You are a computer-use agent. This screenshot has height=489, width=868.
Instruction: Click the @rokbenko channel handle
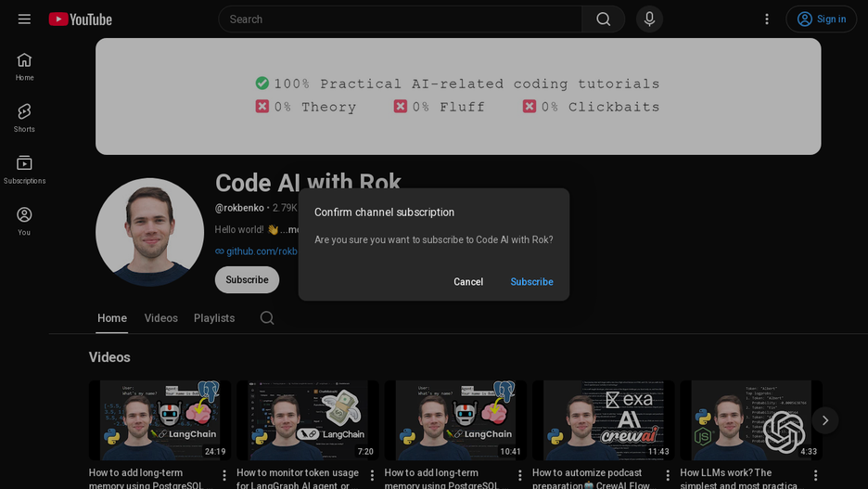pos(239,208)
